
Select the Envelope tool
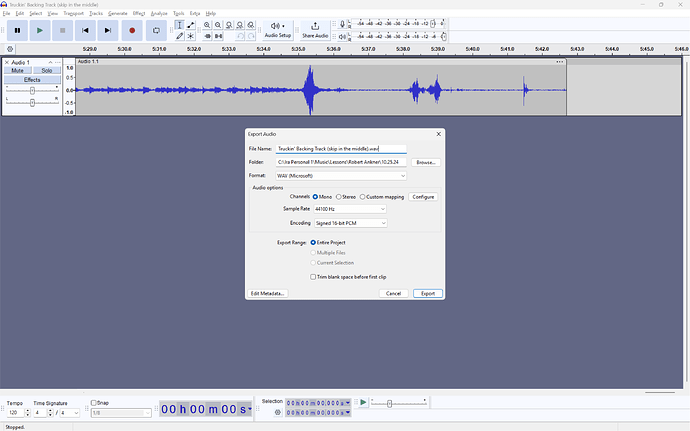click(191, 25)
